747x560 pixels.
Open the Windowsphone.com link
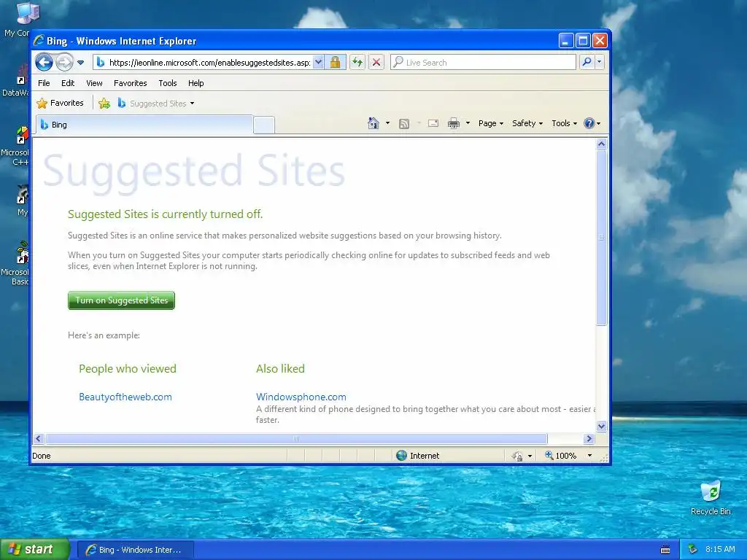click(x=301, y=397)
